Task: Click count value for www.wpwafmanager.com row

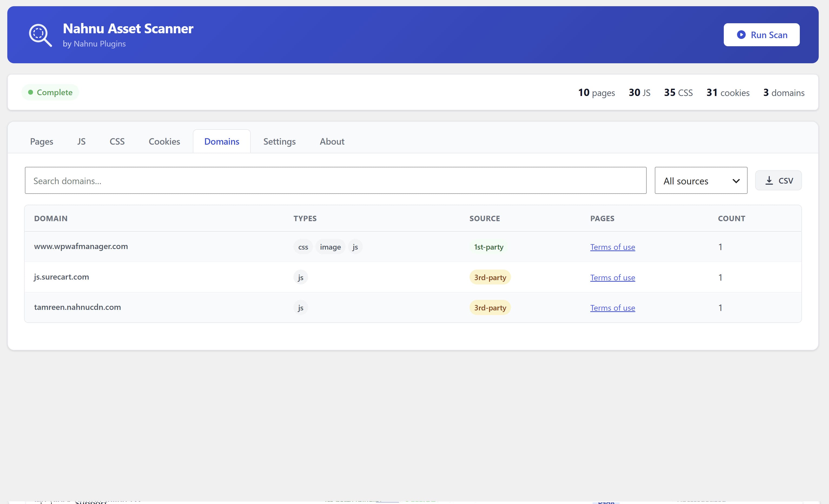Action: coord(720,247)
